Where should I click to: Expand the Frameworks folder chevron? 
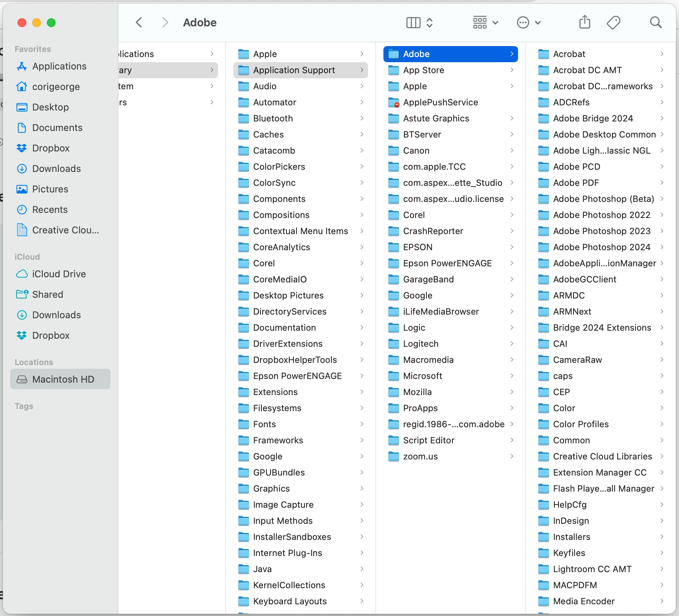pyautogui.click(x=362, y=440)
